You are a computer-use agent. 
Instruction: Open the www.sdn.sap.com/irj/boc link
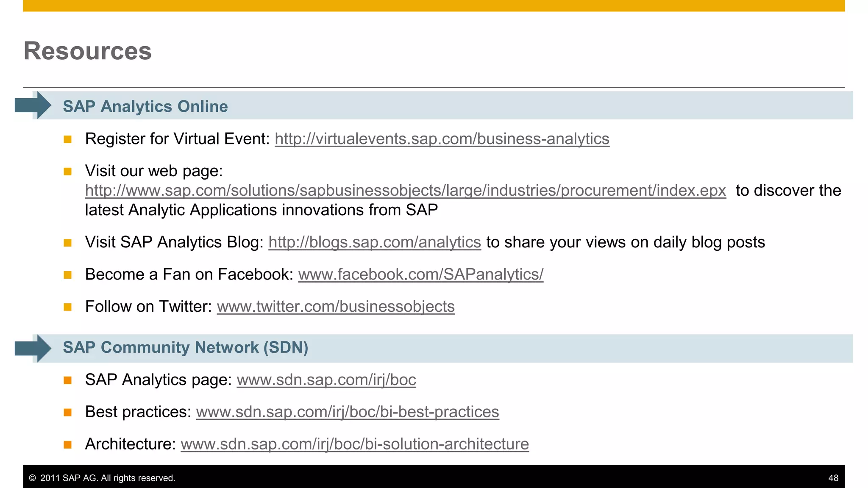pos(326,380)
